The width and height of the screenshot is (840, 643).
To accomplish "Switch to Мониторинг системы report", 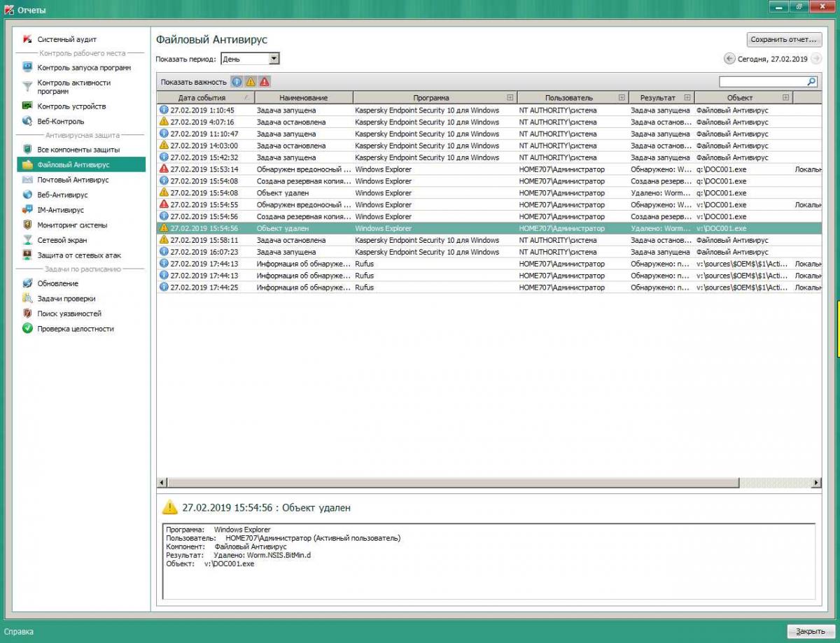I will click(72, 225).
